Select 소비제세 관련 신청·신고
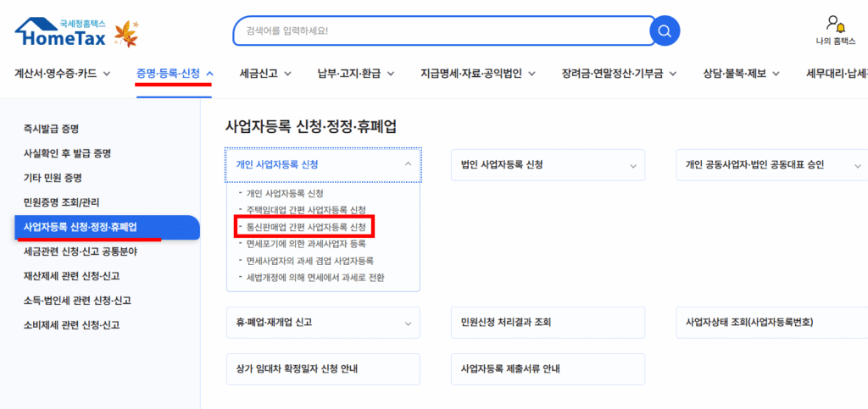 click(x=71, y=325)
